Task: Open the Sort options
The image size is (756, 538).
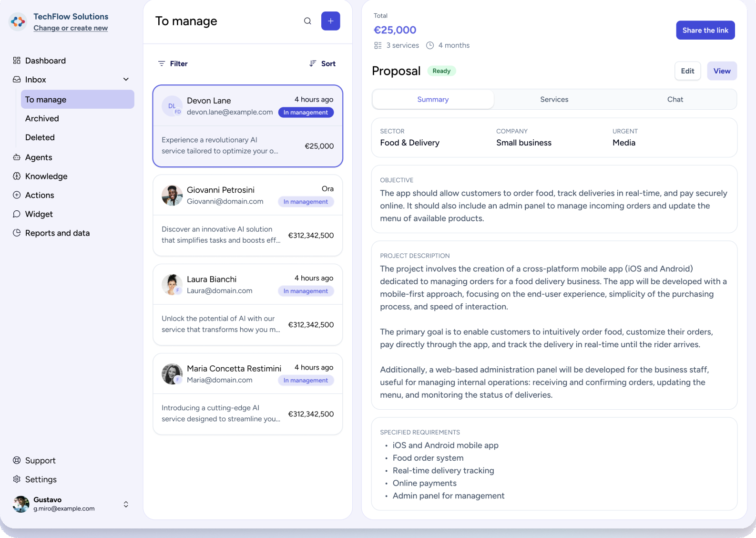Action: (322, 63)
